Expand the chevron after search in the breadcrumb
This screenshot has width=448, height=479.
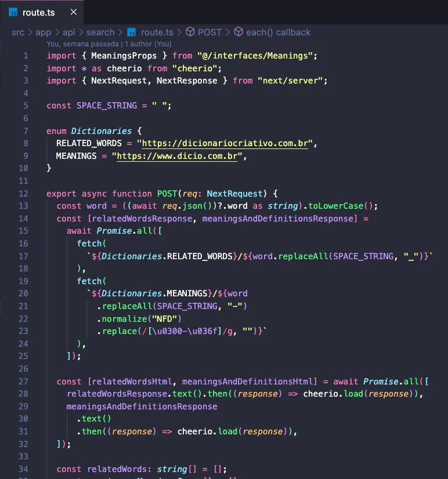pos(121,32)
